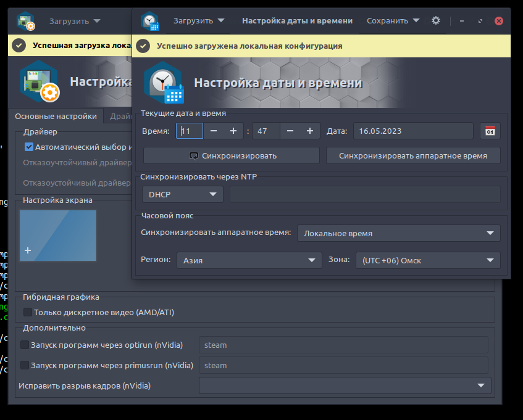Open the settings gear in date-time window
This screenshot has height=420, width=523.
[x=436, y=20]
